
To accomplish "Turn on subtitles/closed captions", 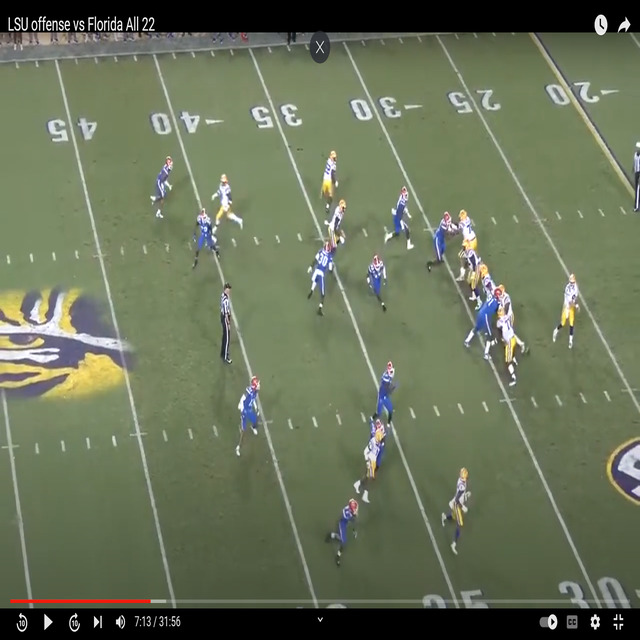I will [x=573, y=622].
